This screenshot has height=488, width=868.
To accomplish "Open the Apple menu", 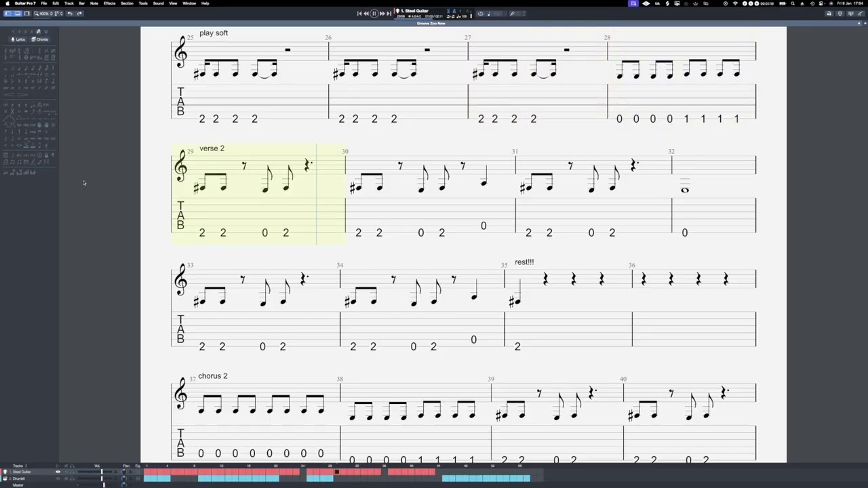I will click(x=7, y=3).
